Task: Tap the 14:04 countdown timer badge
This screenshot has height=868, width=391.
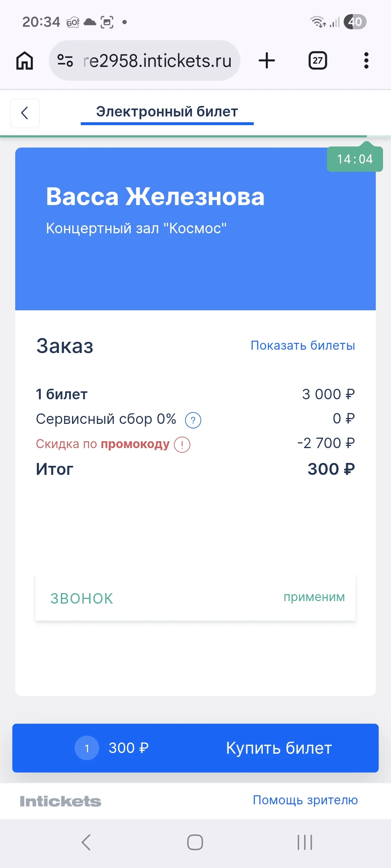Action: (x=355, y=159)
